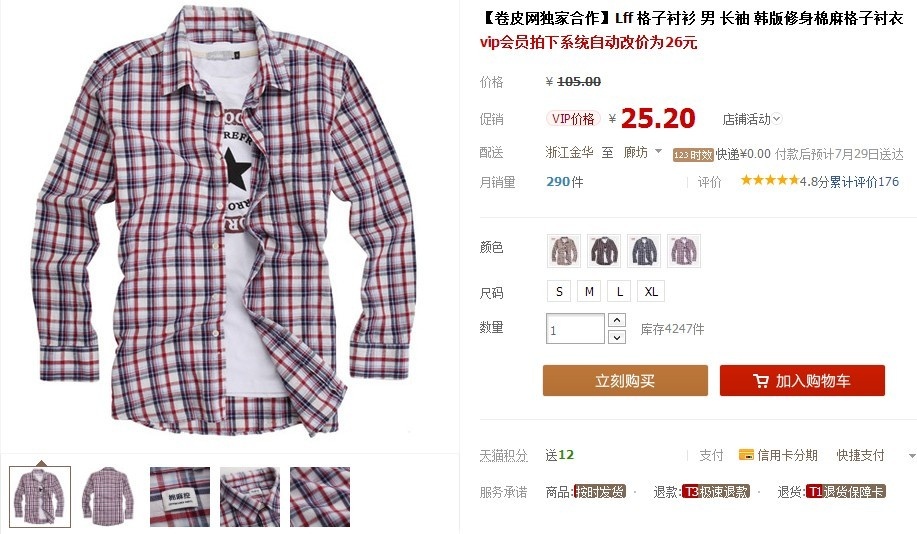The height and width of the screenshot is (534, 917).
Task: Click the 立刻购买 button
Action: (x=625, y=381)
